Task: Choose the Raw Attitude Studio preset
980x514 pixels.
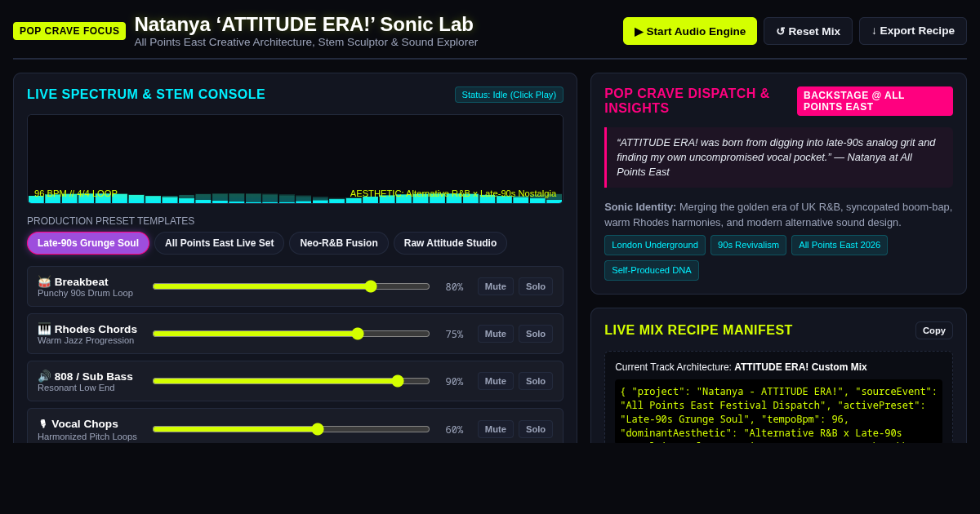Action: point(450,243)
